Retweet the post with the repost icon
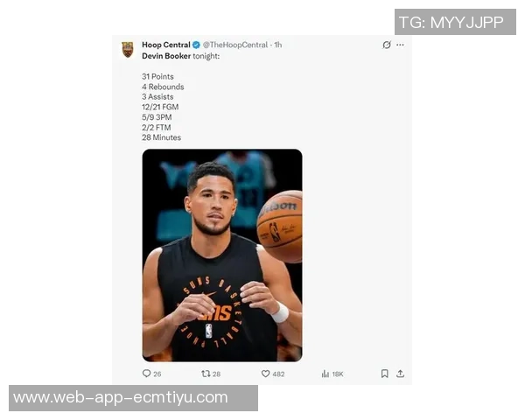 pos(206,374)
